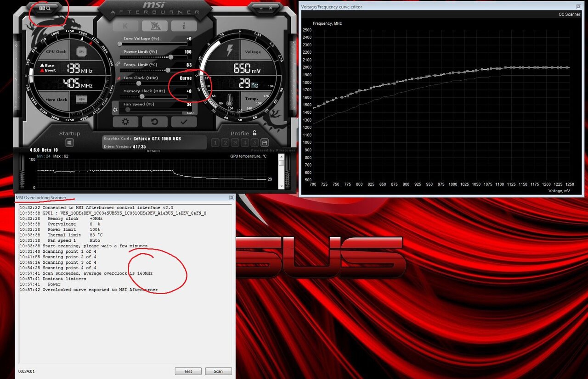The height and width of the screenshot is (379, 588).
Task: Click the thermometer temperature icon
Action: click(x=229, y=100)
